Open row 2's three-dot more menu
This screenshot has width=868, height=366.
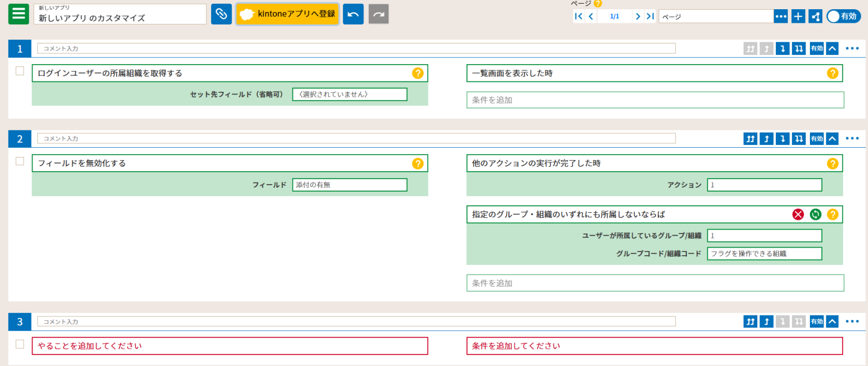click(x=852, y=139)
